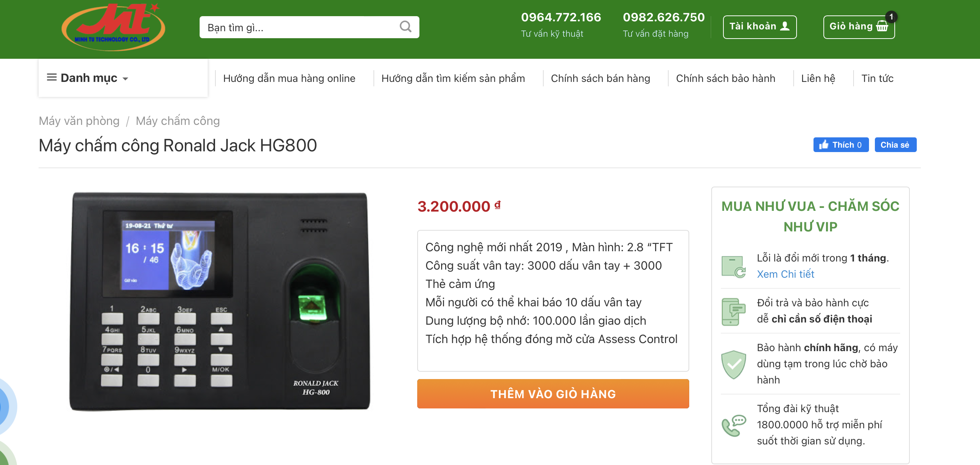Viewport: 980px width, 465px height.
Task: Go to the Tin tức page
Action: point(877,78)
